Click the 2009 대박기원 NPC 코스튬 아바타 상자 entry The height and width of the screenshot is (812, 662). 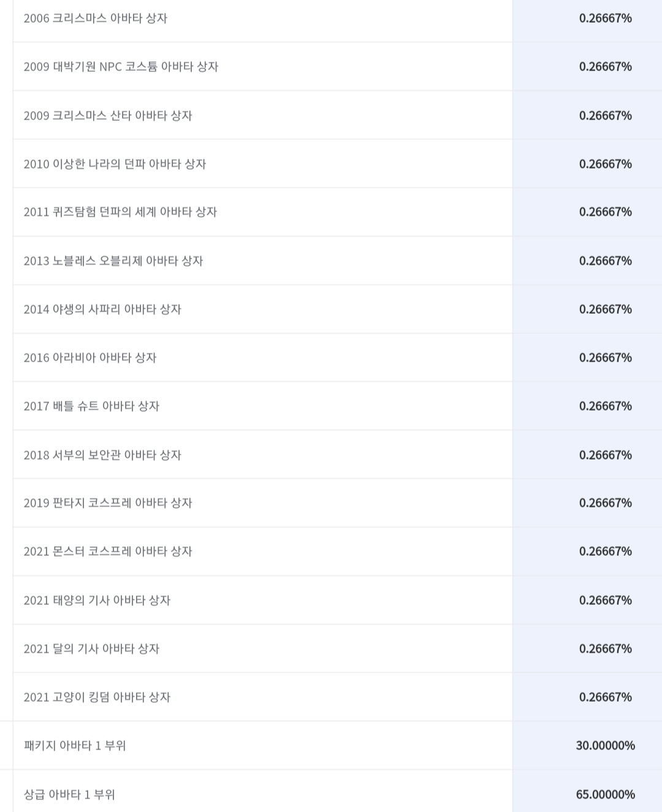[121, 67]
